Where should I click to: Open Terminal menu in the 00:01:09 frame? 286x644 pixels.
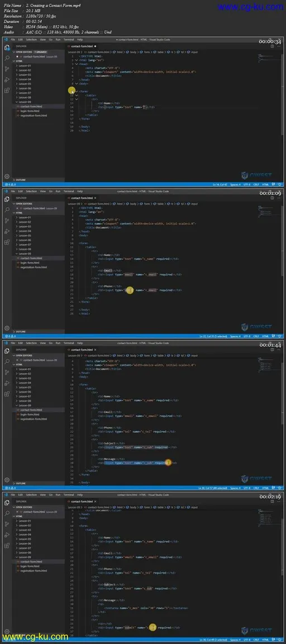click(x=69, y=192)
